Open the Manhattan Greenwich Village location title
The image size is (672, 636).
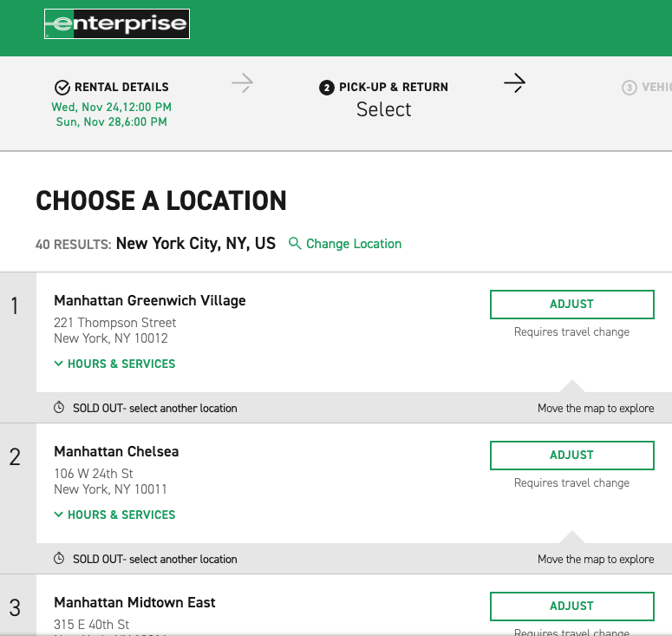click(149, 300)
